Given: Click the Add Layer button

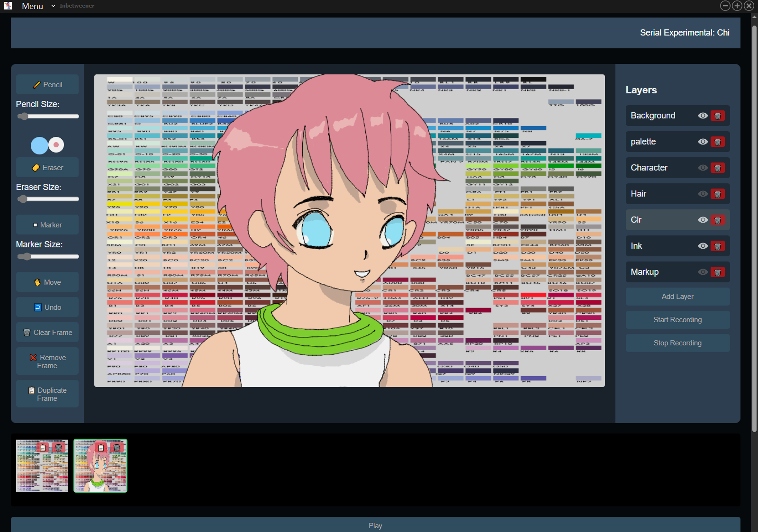Looking at the screenshot, I should [677, 297].
